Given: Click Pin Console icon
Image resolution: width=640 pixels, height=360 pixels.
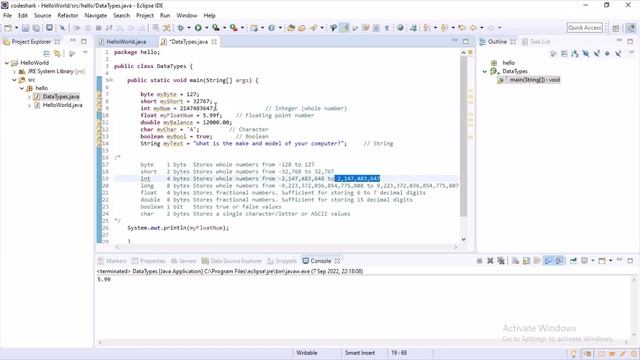Looking at the screenshot, I should pos(573,261).
